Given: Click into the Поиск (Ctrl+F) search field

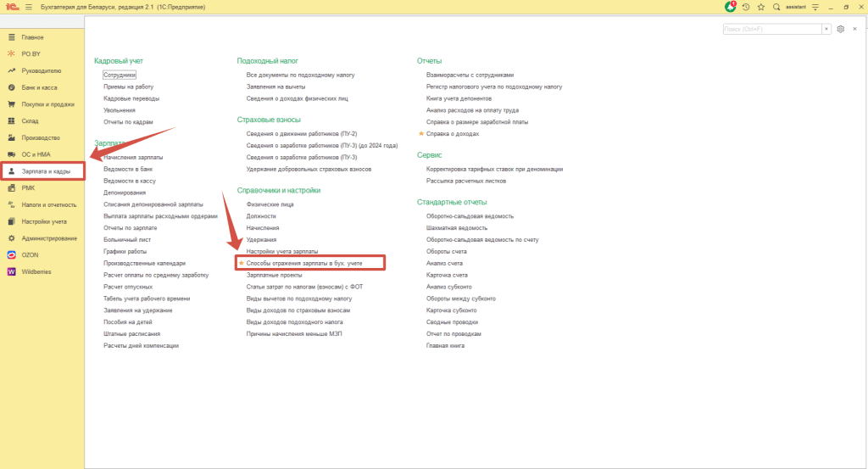Looking at the screenshot, I should [x=771, y=29].
